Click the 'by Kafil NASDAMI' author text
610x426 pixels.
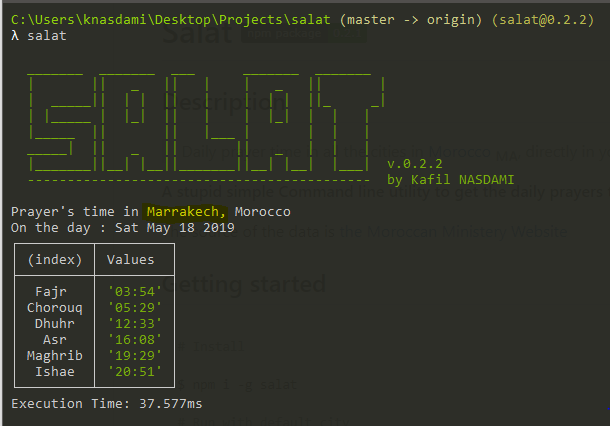[x=450, y=180]
